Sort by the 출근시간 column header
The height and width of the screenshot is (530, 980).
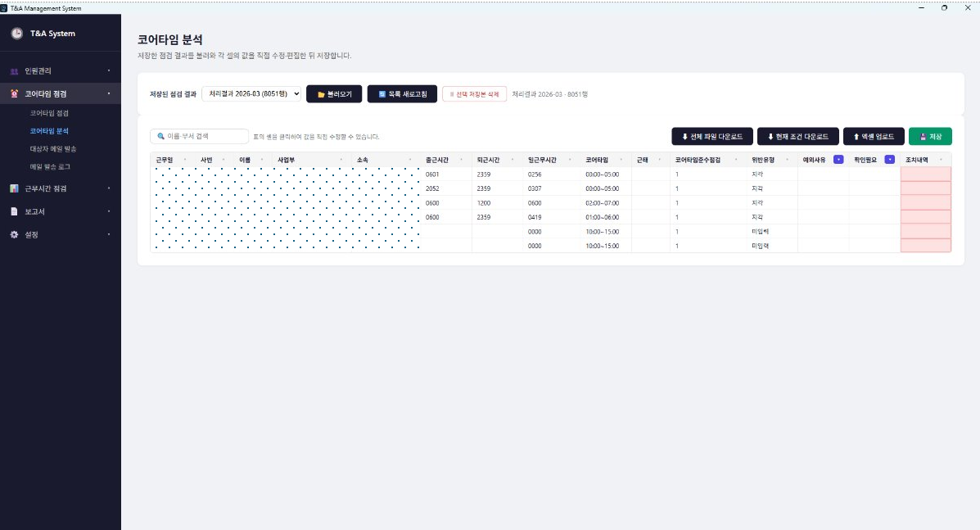(446, 160)
